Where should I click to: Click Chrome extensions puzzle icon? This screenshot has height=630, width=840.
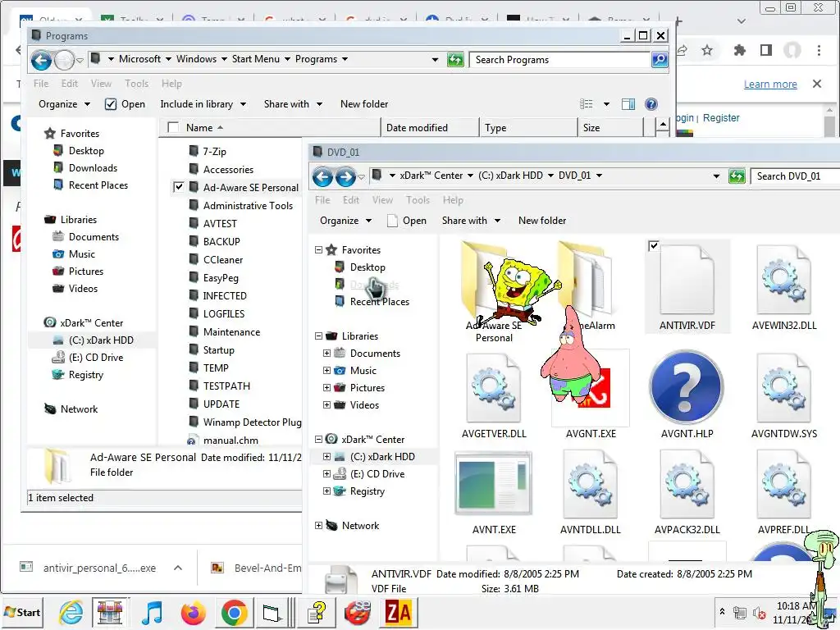coord(739,50)
